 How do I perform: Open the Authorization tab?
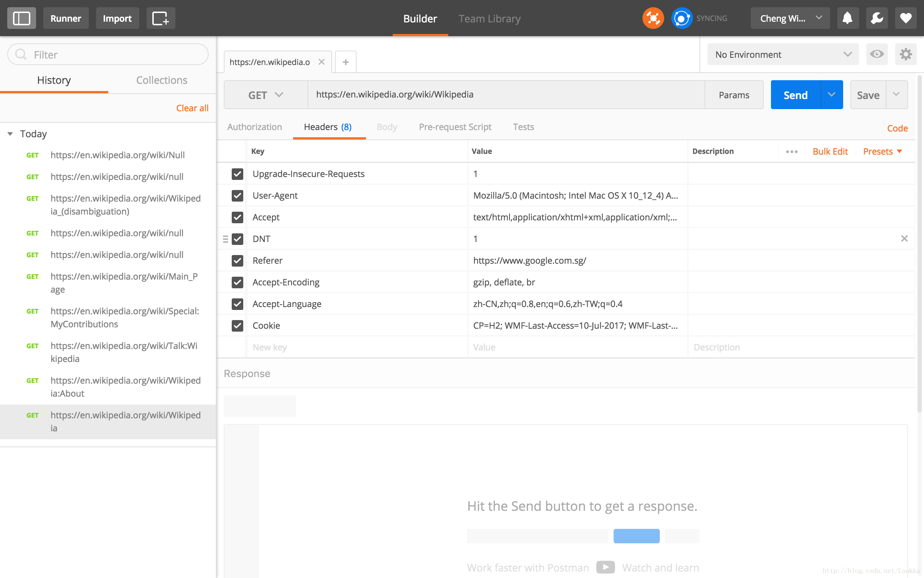(x=255, y=126)
